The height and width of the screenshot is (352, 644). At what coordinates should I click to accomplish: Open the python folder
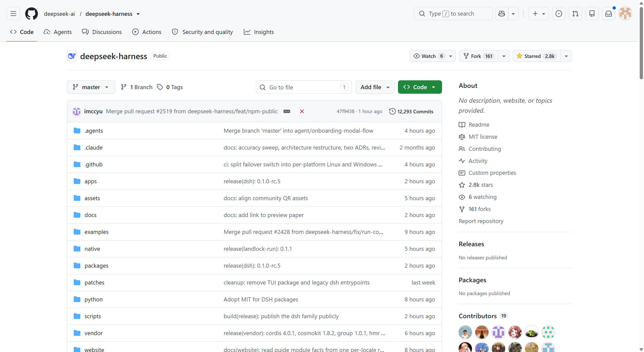click(94, 299)
